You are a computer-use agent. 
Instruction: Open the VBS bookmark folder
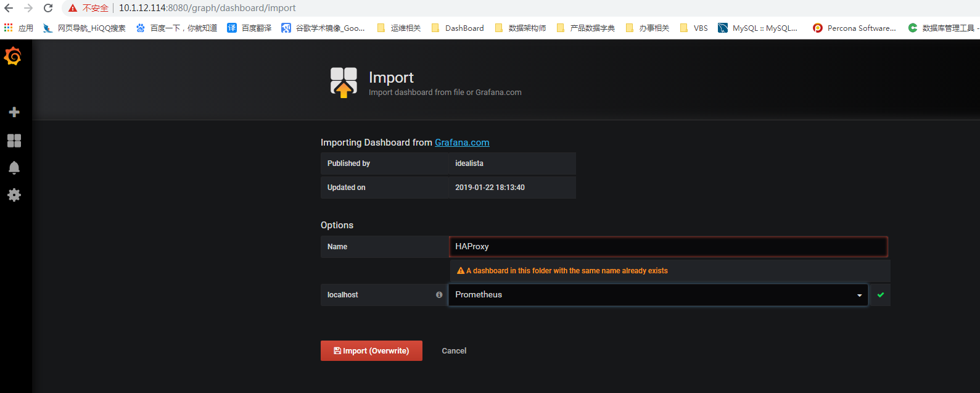pos(694,28)
